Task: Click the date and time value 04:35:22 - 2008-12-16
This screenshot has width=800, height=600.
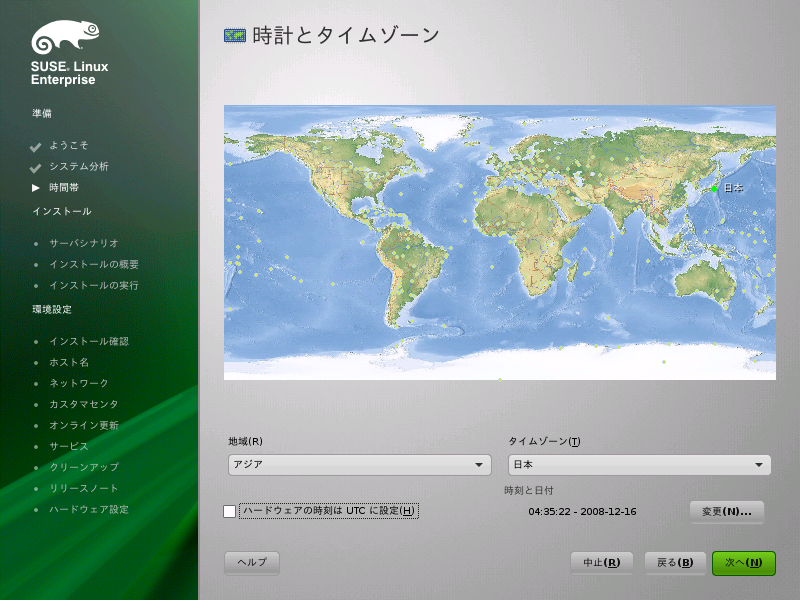Action: tap(582, 512)
